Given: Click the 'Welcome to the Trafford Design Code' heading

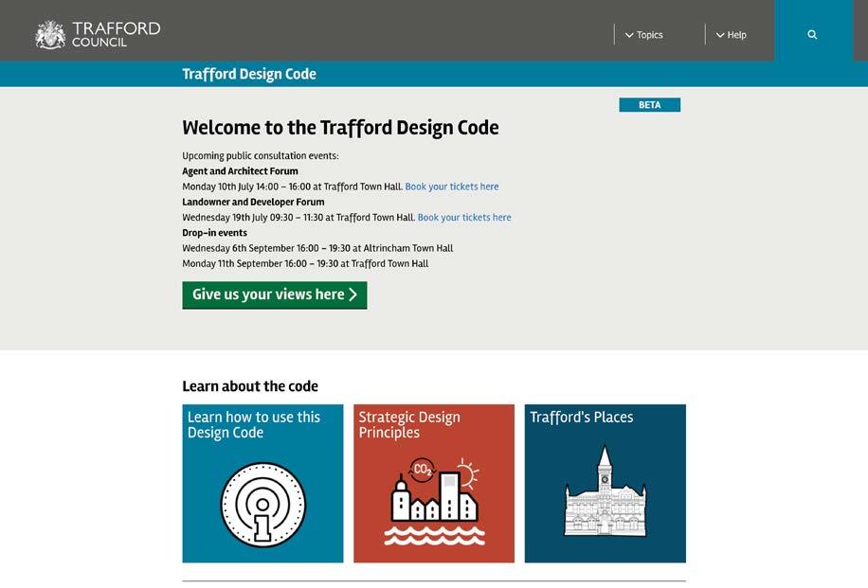Looking at the screenshot, I should coord(340,128).
